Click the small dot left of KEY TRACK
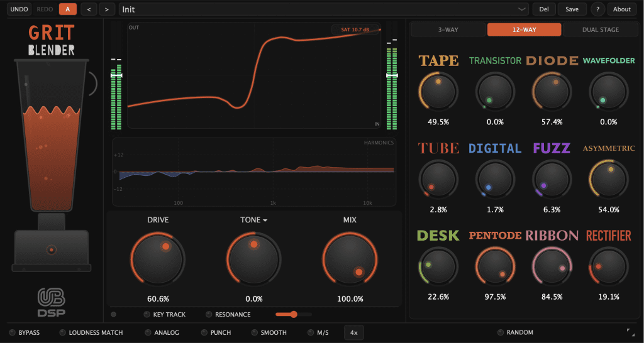This screenshot has height=343, width=644. click(114, 315)
